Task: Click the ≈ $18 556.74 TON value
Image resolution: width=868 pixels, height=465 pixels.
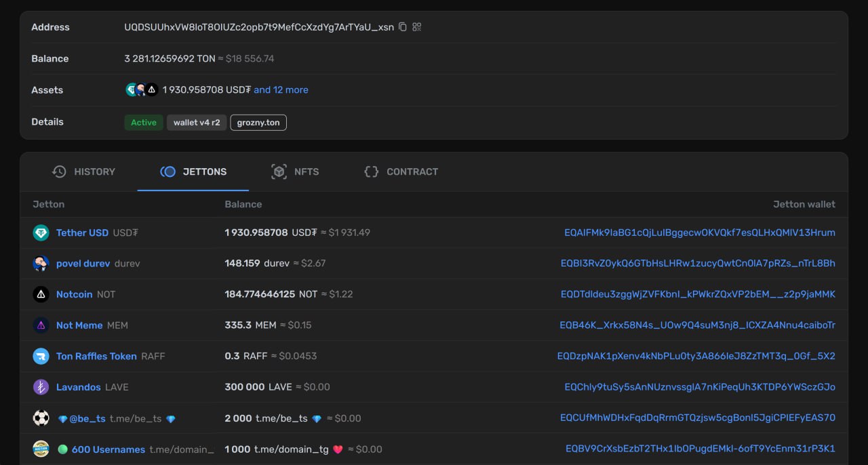Action: coord(246,58)
